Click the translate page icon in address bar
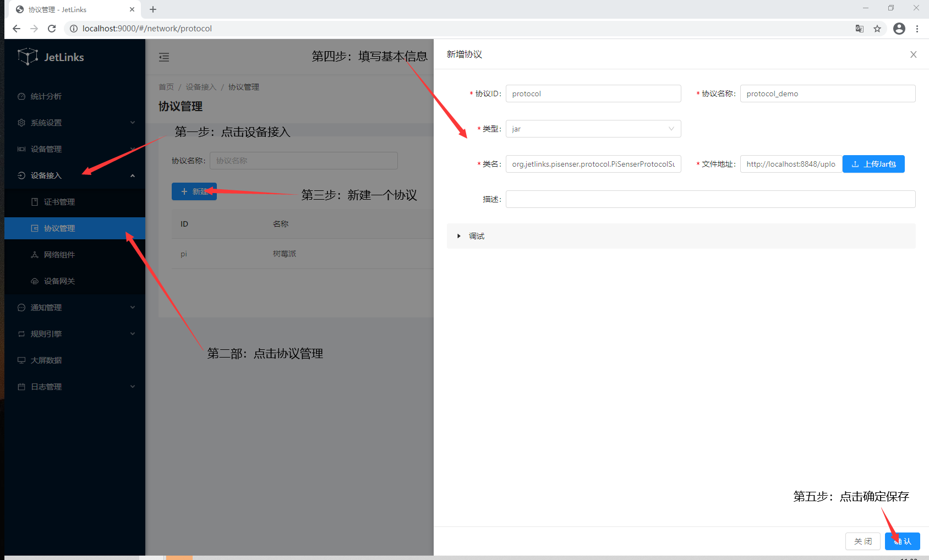929x560 pixels. (859, 29)
